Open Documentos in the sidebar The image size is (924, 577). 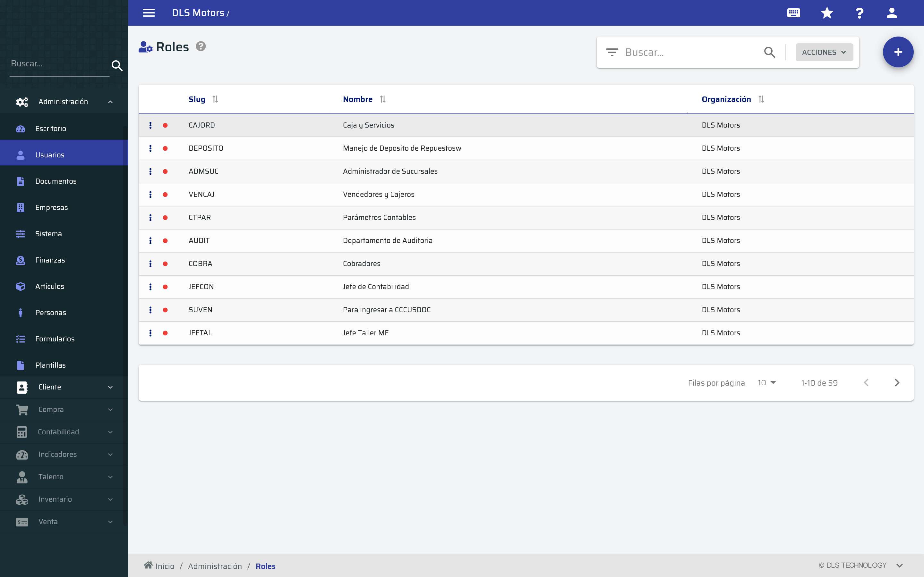[x=56, y=181]
